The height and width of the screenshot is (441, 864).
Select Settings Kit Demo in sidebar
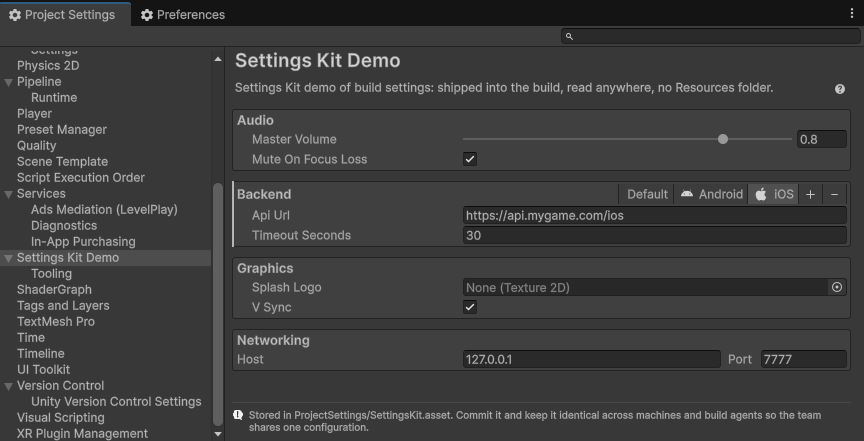[x=68, y=257]
